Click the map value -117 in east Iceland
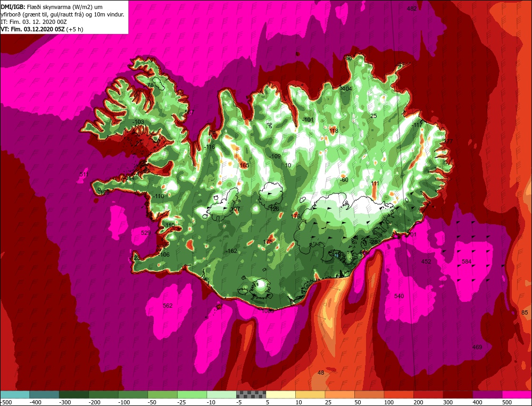532x406 pixels. 417,125
